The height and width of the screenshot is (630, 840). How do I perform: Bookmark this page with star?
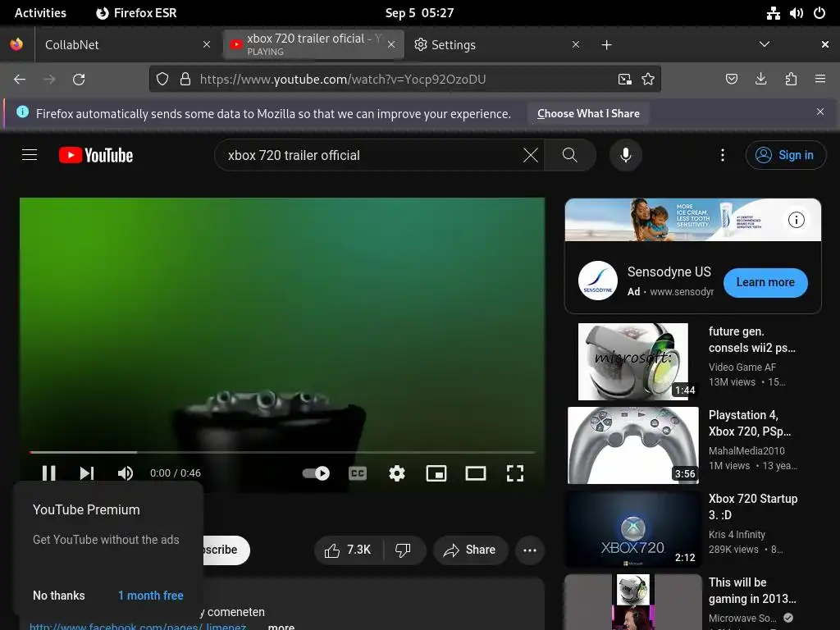[x=648, y=80]
